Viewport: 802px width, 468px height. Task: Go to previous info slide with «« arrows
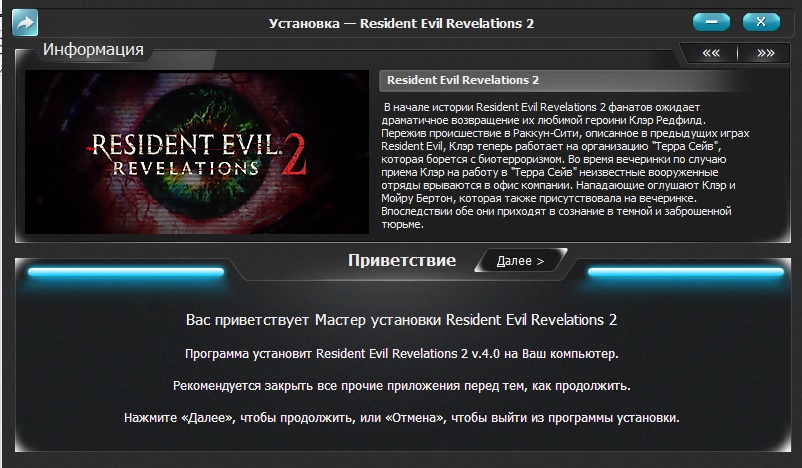[710, 53]
